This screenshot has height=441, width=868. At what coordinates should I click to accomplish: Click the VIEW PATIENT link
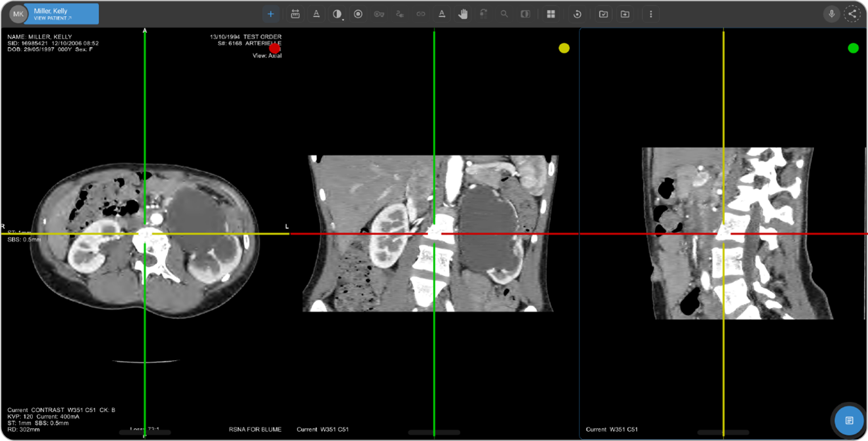click(x=53, y=18)
